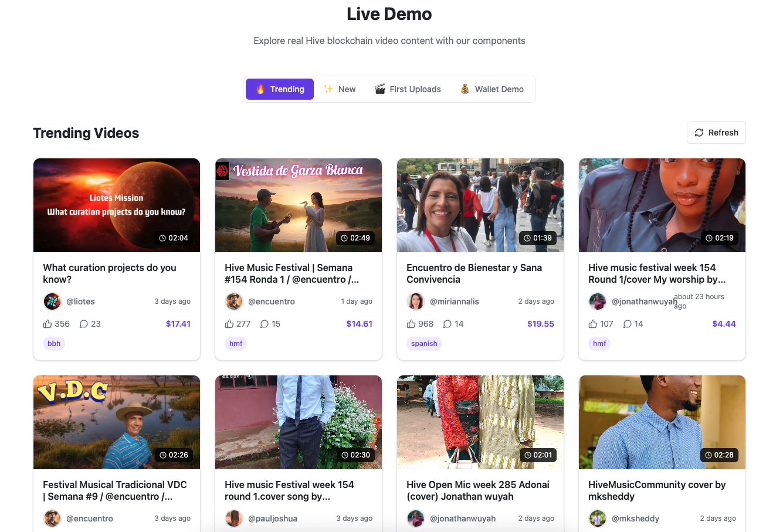Click the @pauljoshua username
Viewport: 766px width, 532px height.
(273, 519)
